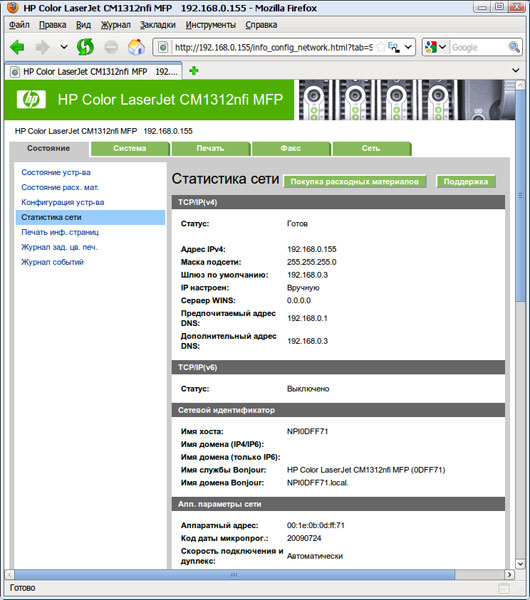Viewport: 530px width, 600px height.
Task: Switch to the Факс tab
Action: [x=291, y=148]
